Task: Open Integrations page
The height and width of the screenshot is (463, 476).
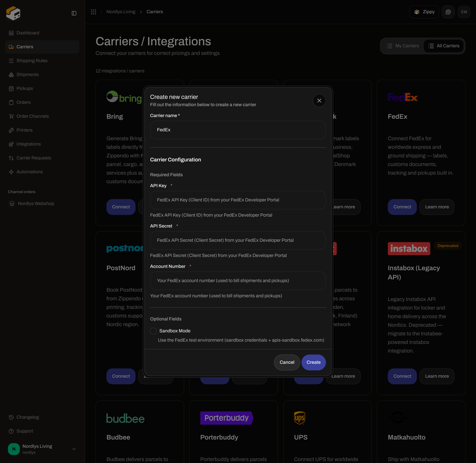Action: (x=42, y=144)
